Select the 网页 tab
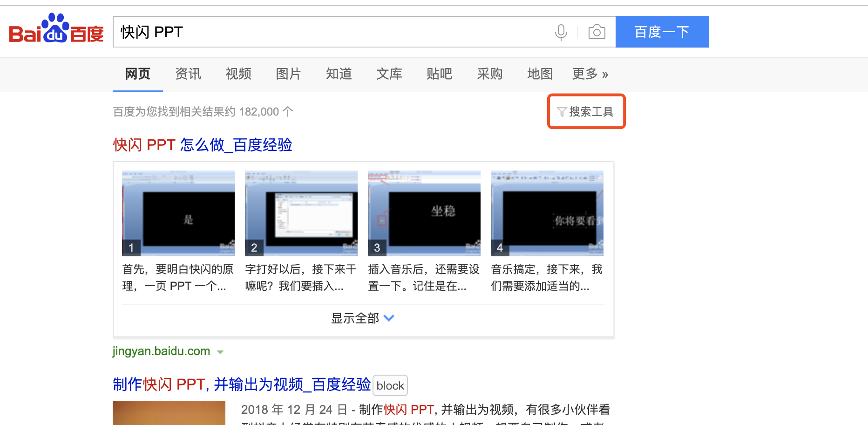868x425 pixels. 138,74
